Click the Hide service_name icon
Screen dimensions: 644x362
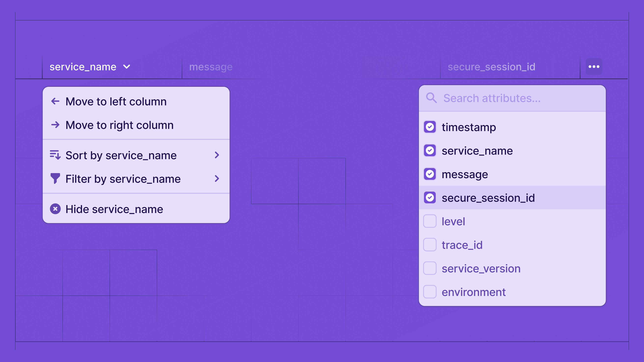(55, 209)
